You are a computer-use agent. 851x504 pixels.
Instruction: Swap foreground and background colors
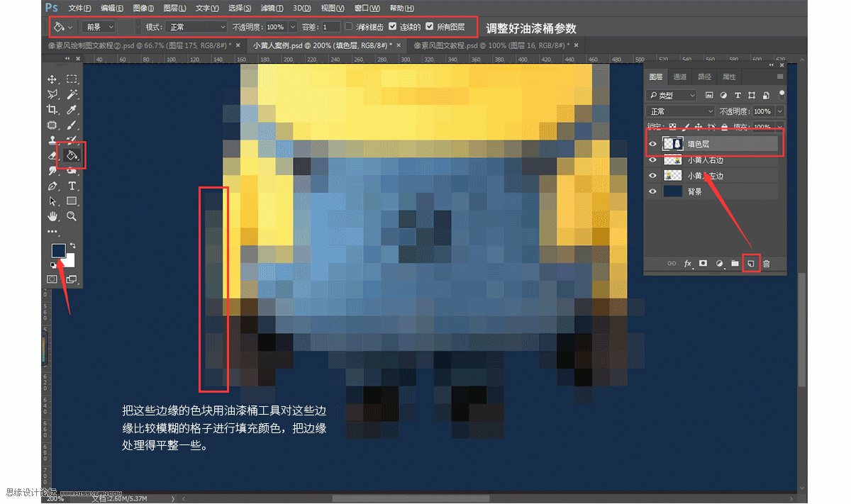point(72,245)
